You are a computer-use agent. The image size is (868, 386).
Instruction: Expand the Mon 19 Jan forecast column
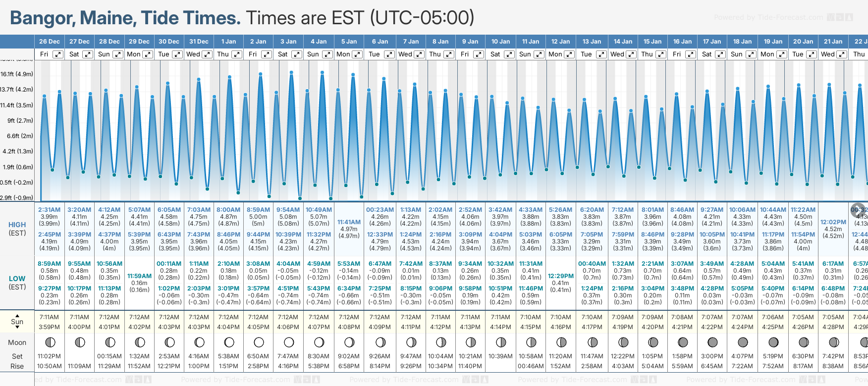point(781,54)
